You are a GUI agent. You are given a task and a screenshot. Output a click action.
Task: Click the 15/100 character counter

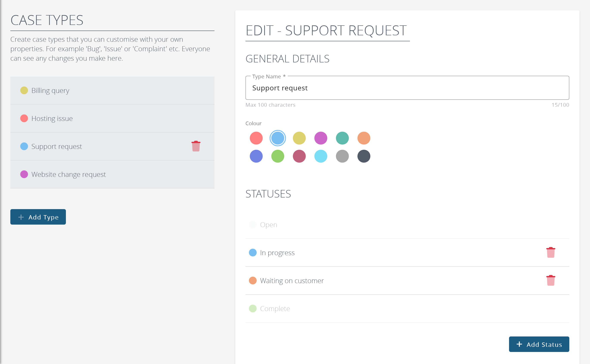coord(560,105)
